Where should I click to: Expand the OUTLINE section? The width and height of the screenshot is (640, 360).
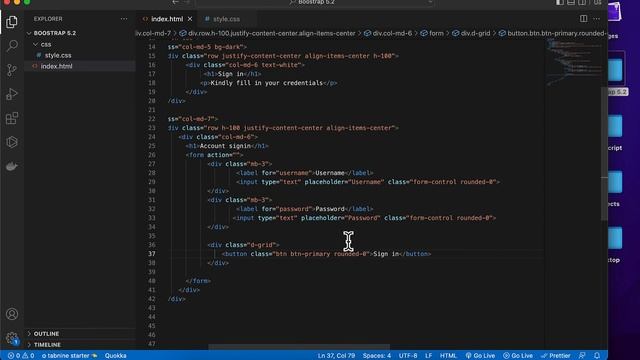pos(46,333)
